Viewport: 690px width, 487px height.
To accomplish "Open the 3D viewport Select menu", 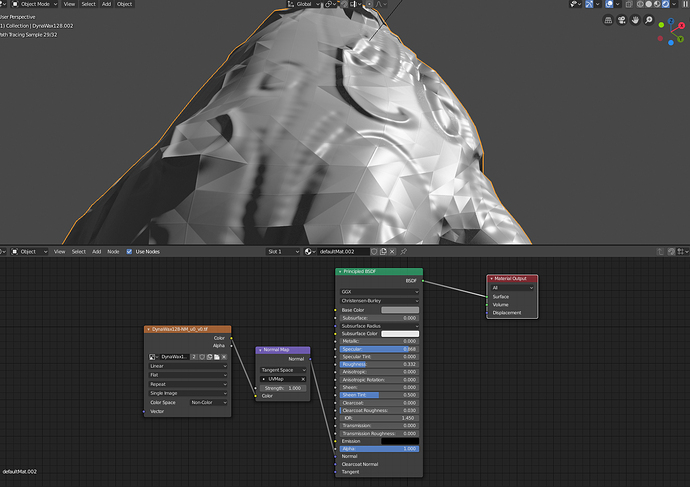I will 88,4.
